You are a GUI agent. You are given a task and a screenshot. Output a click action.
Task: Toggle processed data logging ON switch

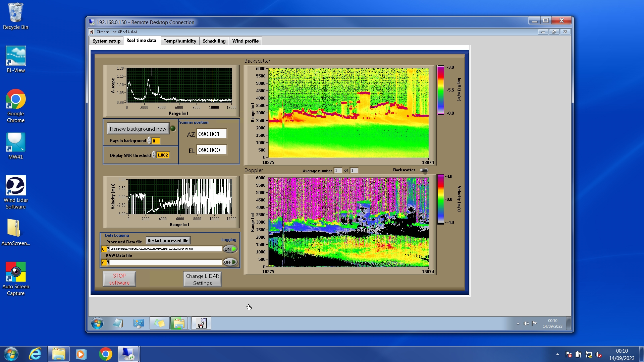coord(230,249)
